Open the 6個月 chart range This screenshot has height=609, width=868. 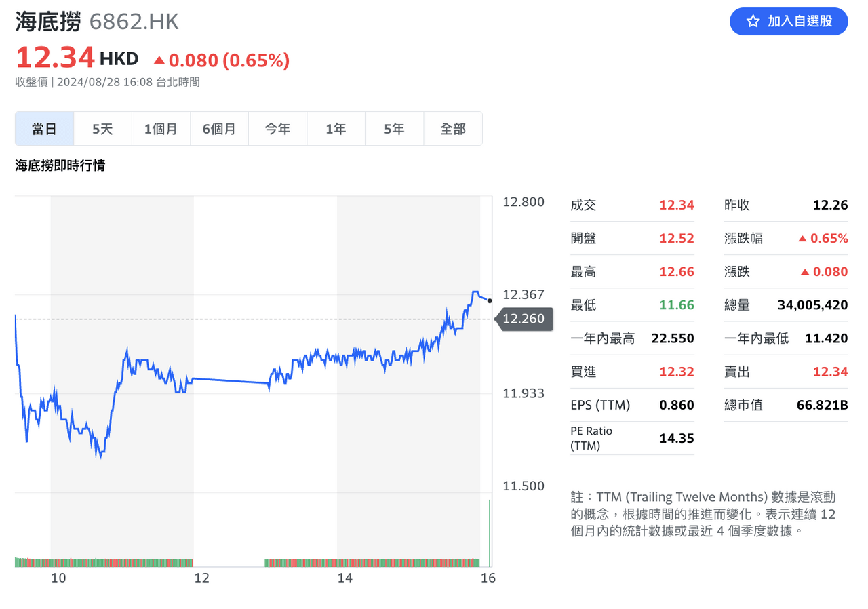pos(220,129)
